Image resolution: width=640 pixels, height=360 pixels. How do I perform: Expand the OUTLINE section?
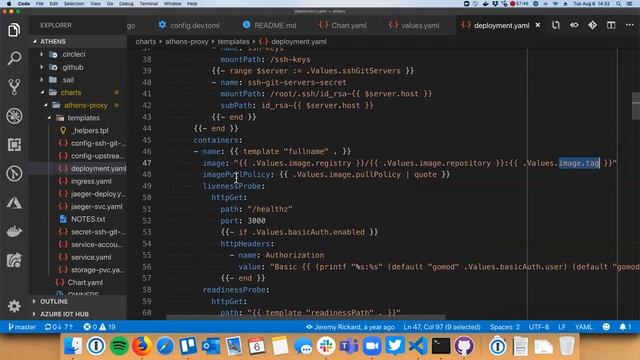point(78,301)
